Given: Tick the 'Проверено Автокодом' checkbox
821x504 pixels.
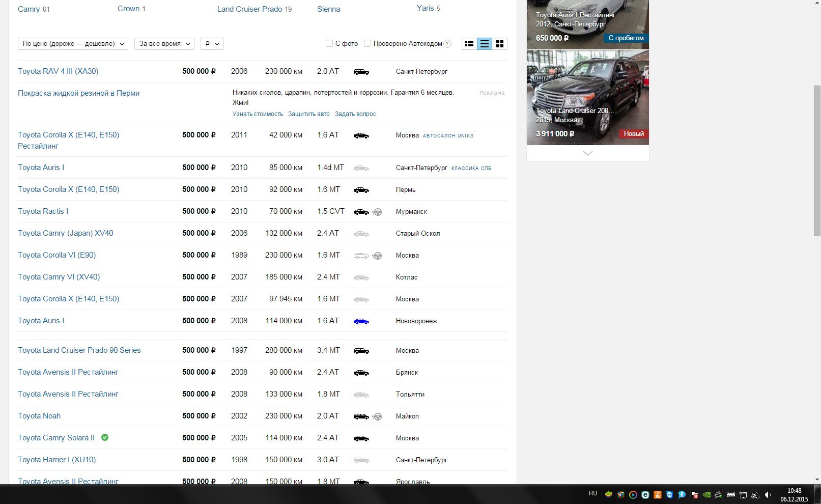Looking at the screenshot, I should 367,44.
